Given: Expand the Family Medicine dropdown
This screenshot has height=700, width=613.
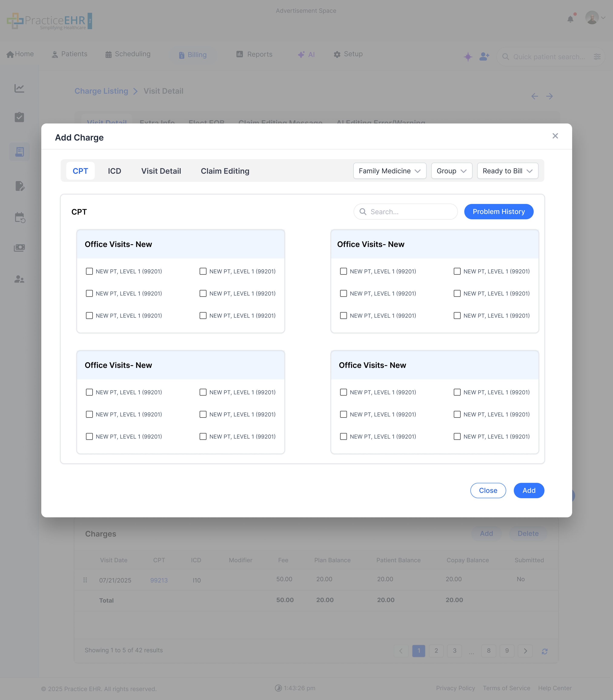Looking at the screenshot, I should click(389, 171).
